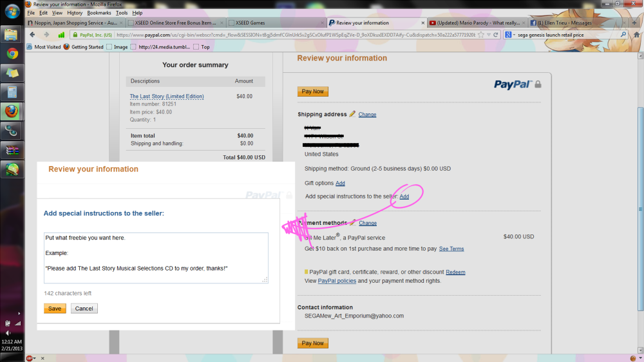
Task: Change the shipping address link
Action: coord(367,114)
